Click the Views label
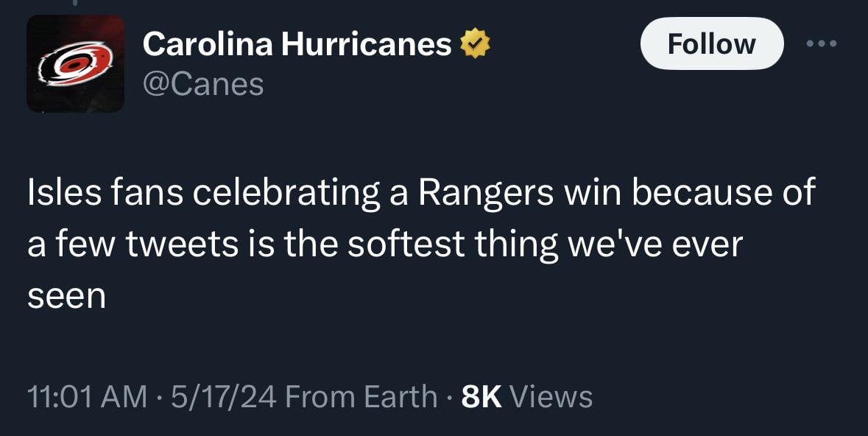Image resolution: width=868 pixels, height=436 pixels. tap(551, 398)
